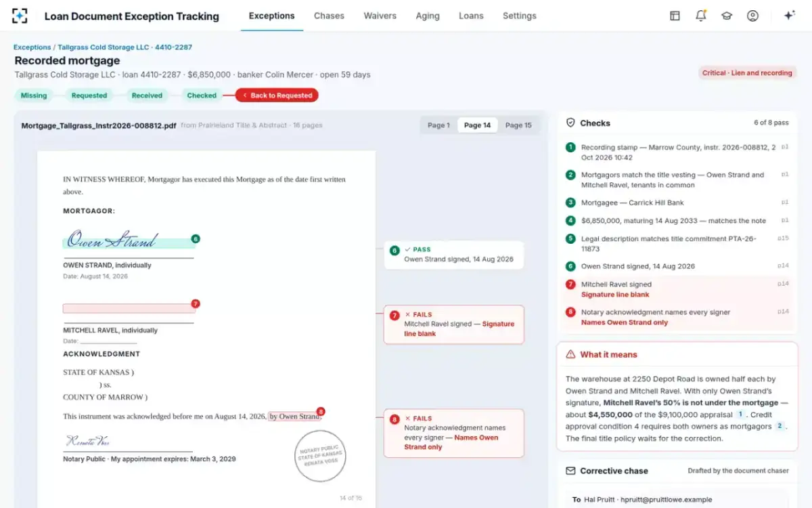Go to the Loans tab

coord(471,16)
